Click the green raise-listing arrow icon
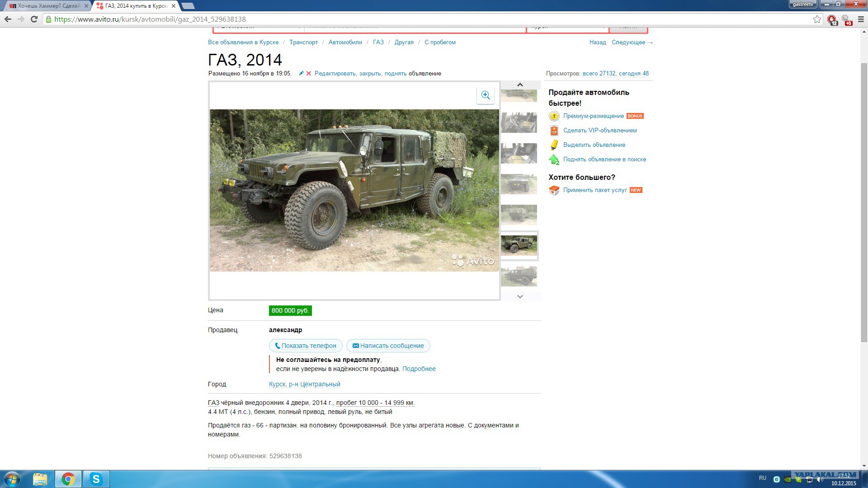This screenshot has width=868, height=488. (554, 160)
